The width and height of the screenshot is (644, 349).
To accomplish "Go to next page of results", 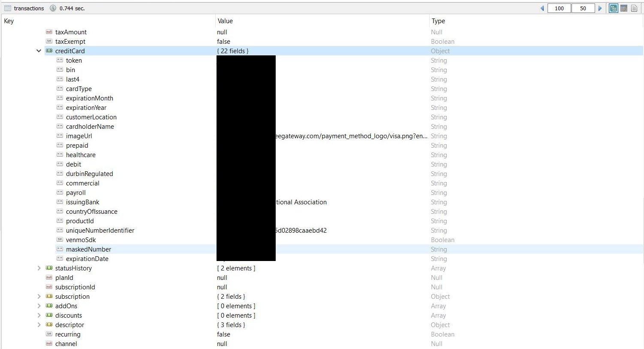I will point(600,8).
